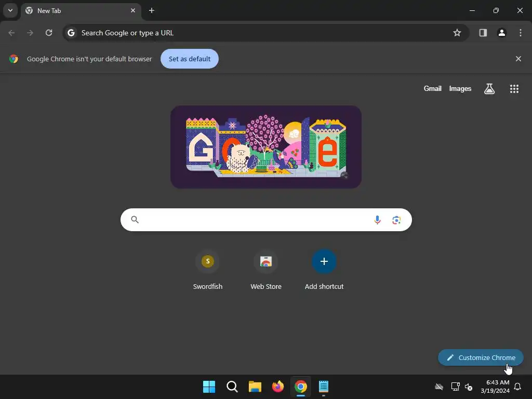Click the magnifier icon in the search box
This screenshot has width=532, height=399.
coord(135,220)
